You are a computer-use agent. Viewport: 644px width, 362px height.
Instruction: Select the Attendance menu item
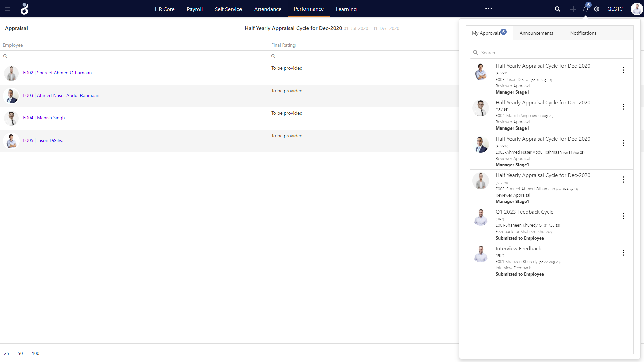coord(268,9)
